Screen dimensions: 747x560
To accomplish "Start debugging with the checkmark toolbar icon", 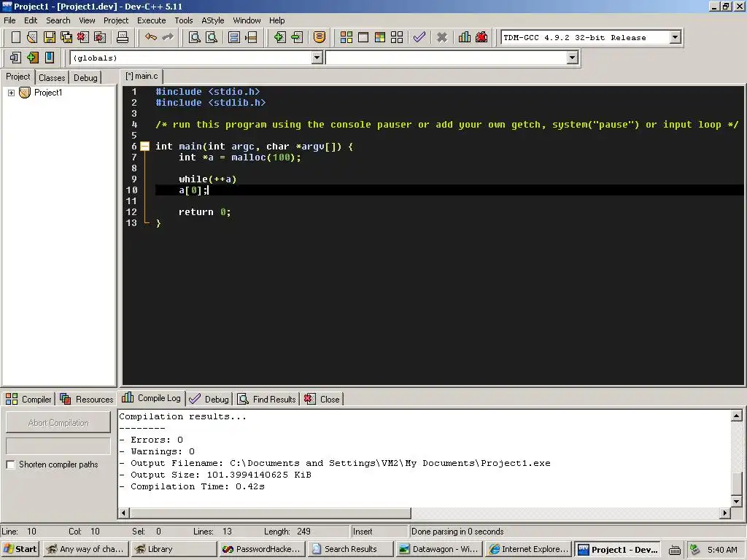I will point(419,37).
